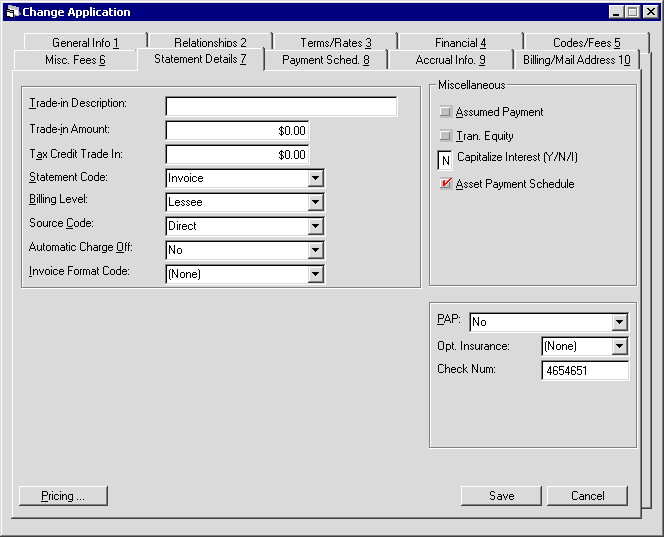Expand the Opt. Insurance dropdown
This screenshot has width=664, height=537.
click(x=619, y=346)
